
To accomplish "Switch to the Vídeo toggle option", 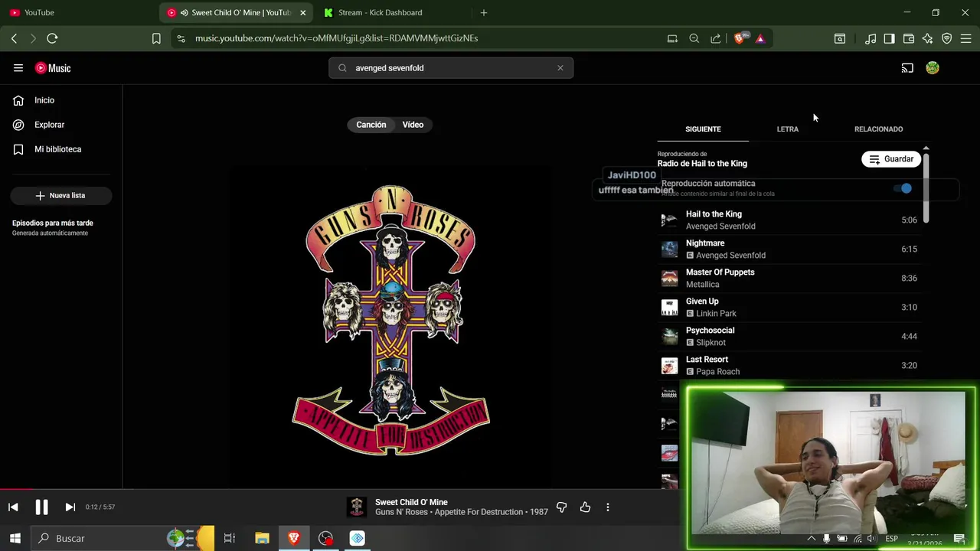I will click(x=413, y=125).
